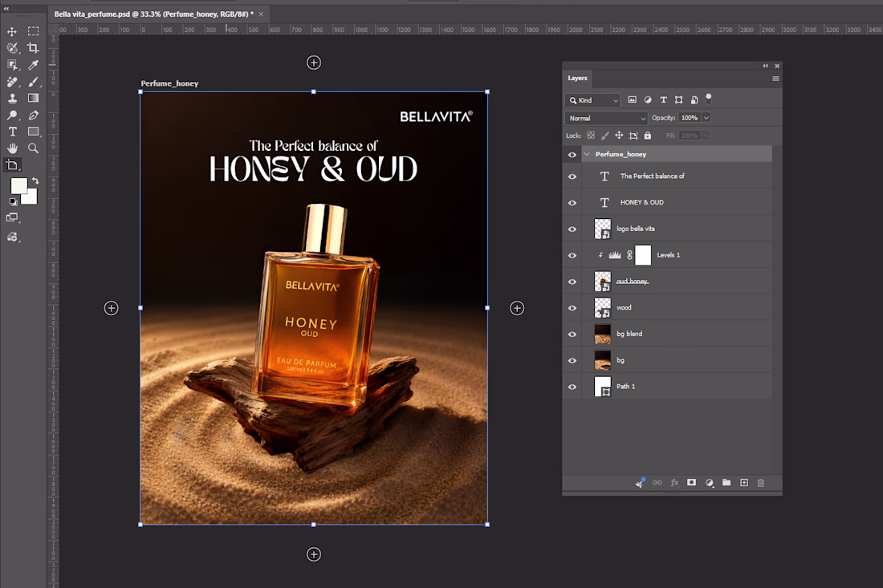The height and width of the screenshot is (588, 883).
Task: Select the Object Selection tool
Action: [12, 65]
